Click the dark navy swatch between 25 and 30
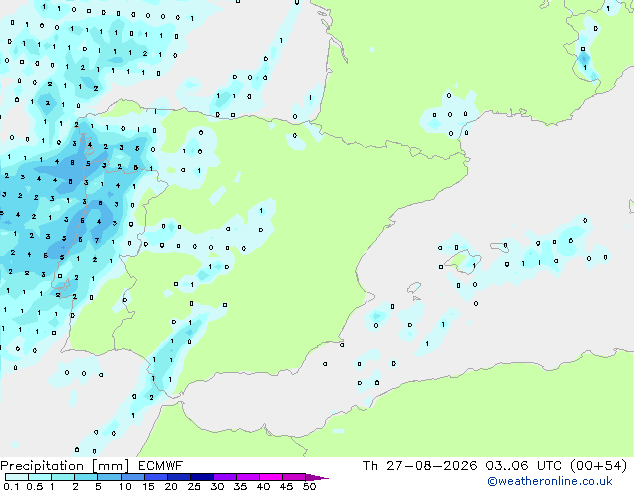 pos(202,477)
